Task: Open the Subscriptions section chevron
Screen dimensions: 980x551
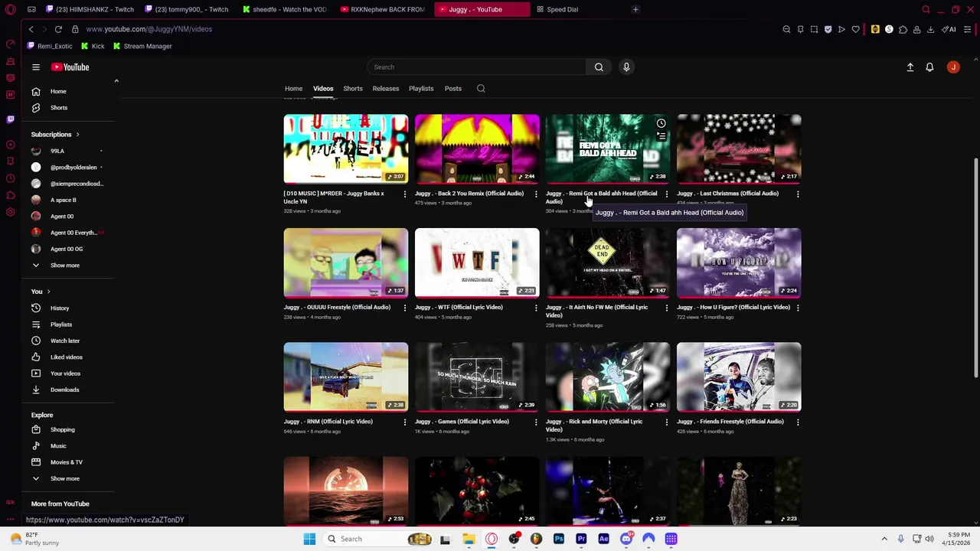Action: 77,135
